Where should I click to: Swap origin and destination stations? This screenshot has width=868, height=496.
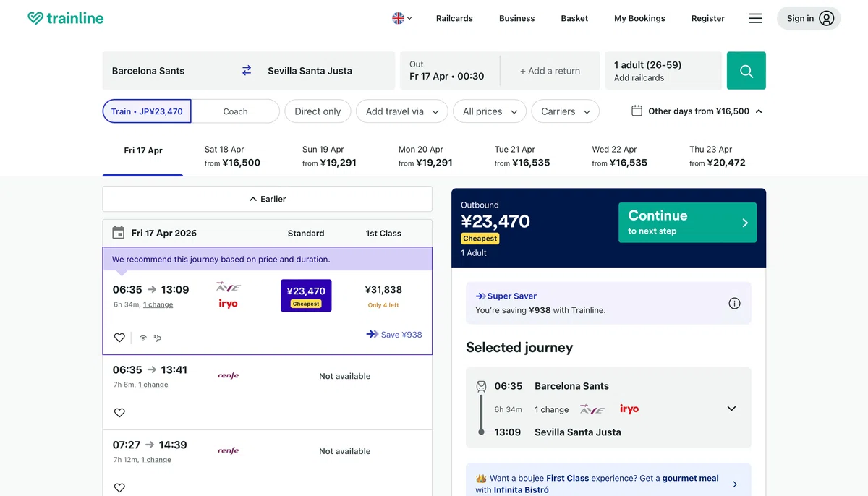(247, 70)
